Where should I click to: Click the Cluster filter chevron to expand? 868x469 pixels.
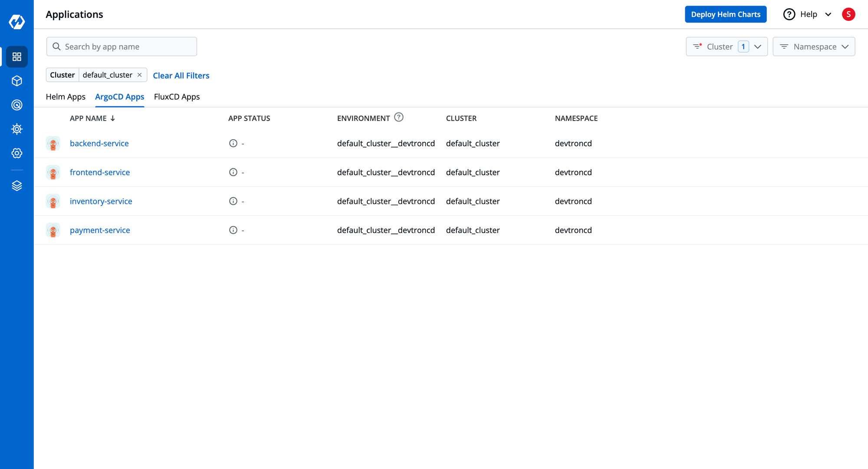(x=758, y=46)
